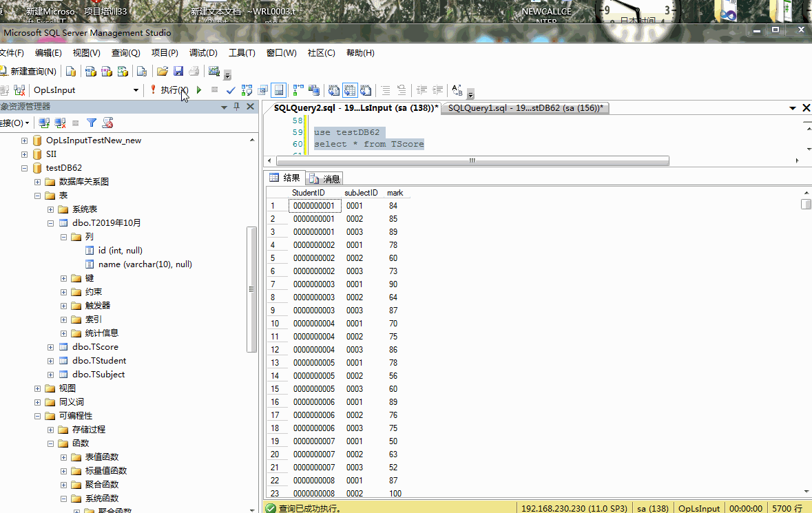The height and width of the screenshot is (513, 812).
Task: Toggle Include Client Statistics icon
Action: pyautogui.click(x=314, y=90)
